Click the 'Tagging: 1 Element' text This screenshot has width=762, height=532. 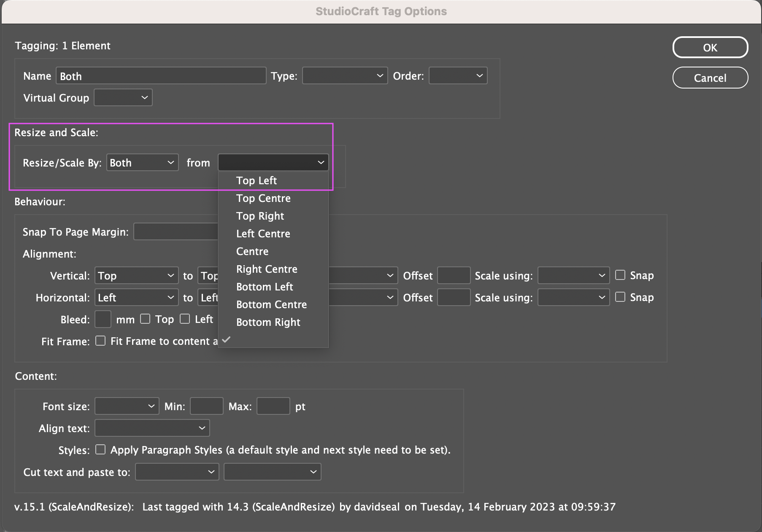click(62, 46)
